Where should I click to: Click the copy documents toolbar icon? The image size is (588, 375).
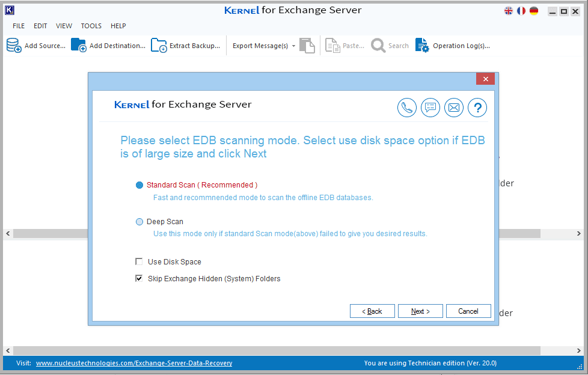(x=307, y=46)
